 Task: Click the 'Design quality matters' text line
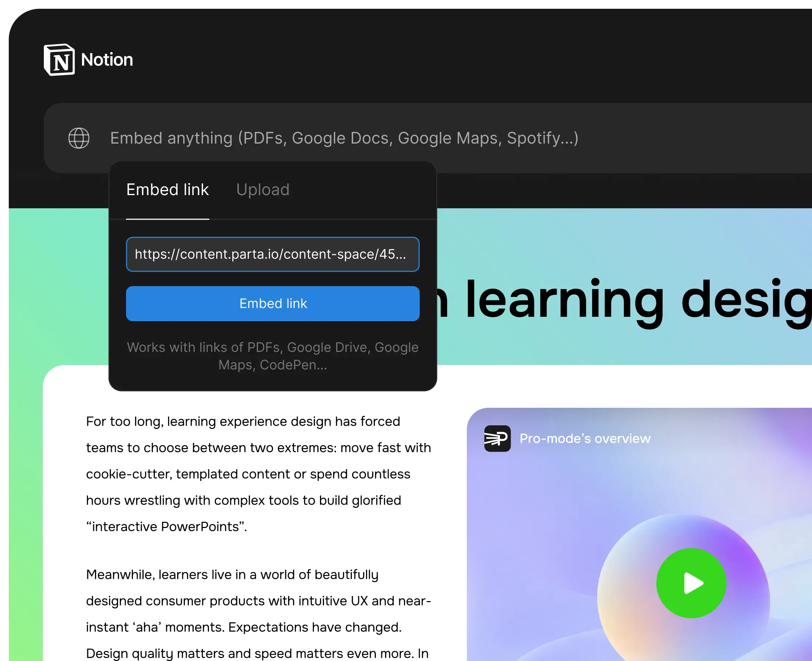point(257,653)
